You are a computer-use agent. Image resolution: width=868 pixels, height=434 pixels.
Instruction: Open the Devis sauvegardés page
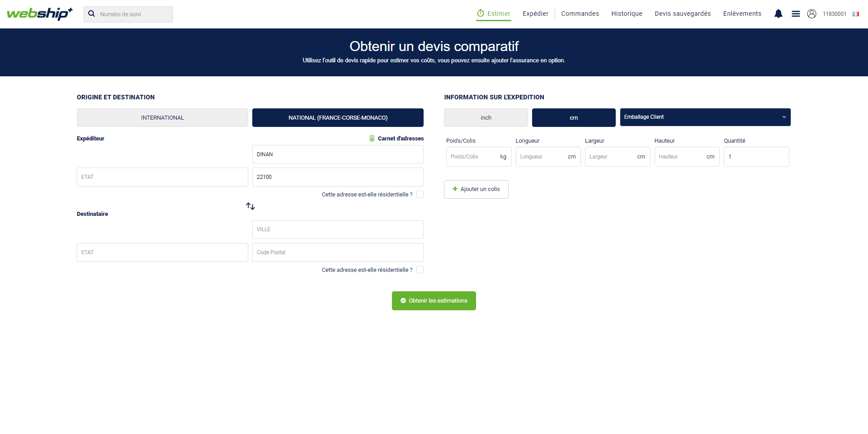coord(683,14)
